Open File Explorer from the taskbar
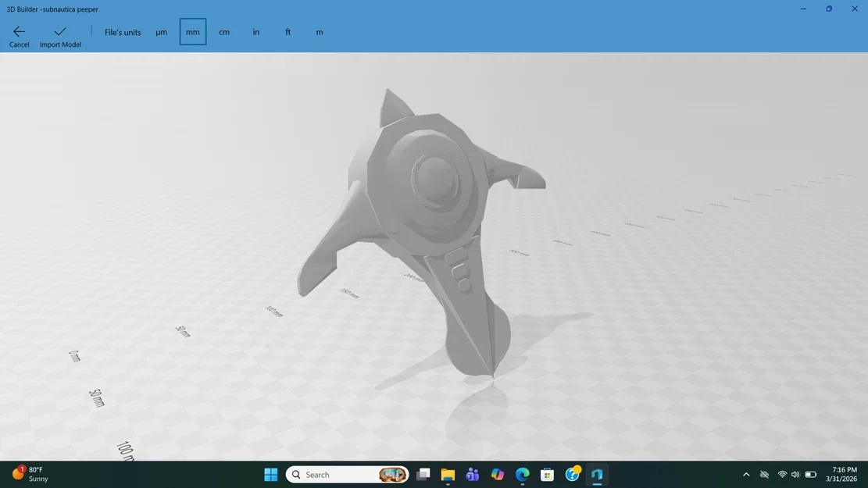The image size is (868, 488). pyautogui.click(x=448, y=474)
